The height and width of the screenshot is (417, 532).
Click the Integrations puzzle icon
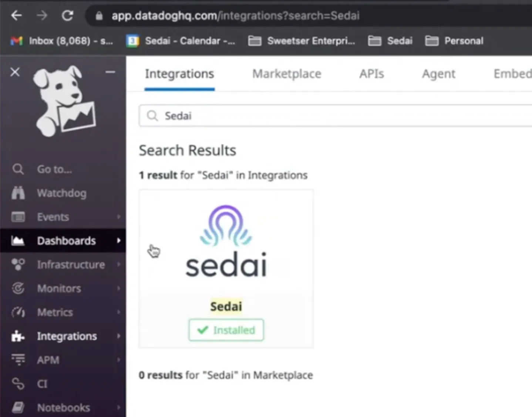pos(18,336)
